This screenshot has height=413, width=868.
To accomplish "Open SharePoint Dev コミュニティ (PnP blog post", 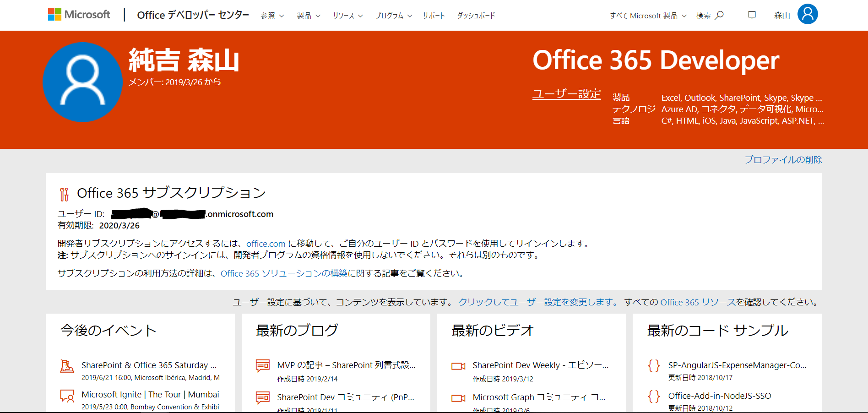I will pos(346,397).
